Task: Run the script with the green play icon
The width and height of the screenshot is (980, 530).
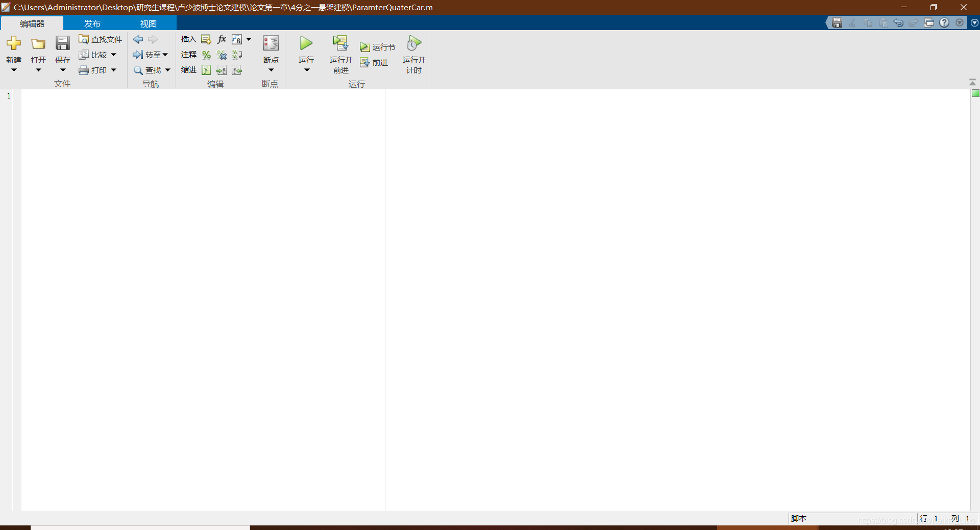Action: coord(306,43)
